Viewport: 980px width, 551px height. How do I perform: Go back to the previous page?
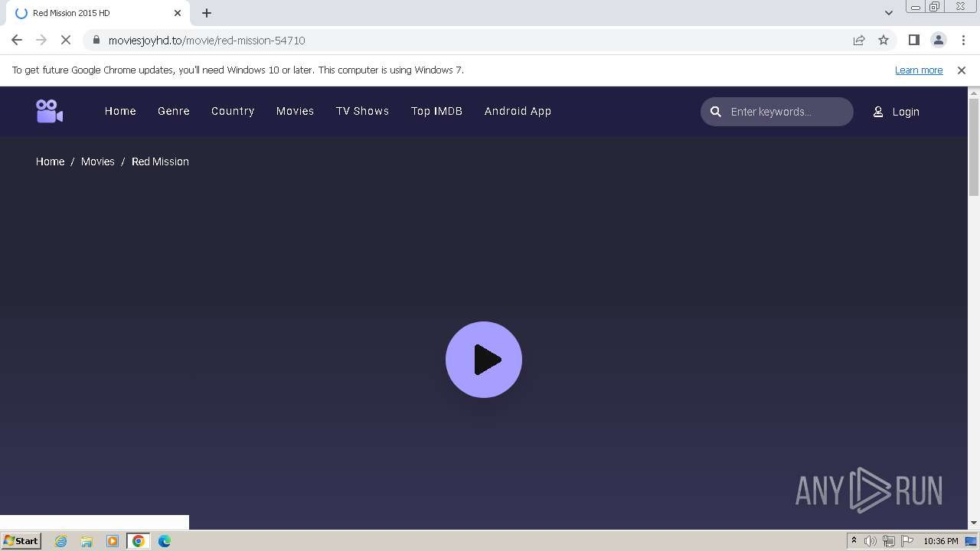17,40
